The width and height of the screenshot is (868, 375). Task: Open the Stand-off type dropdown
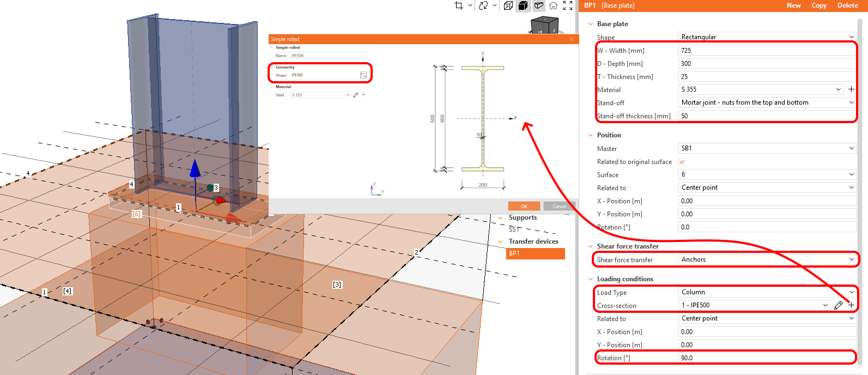coord(767,102)
